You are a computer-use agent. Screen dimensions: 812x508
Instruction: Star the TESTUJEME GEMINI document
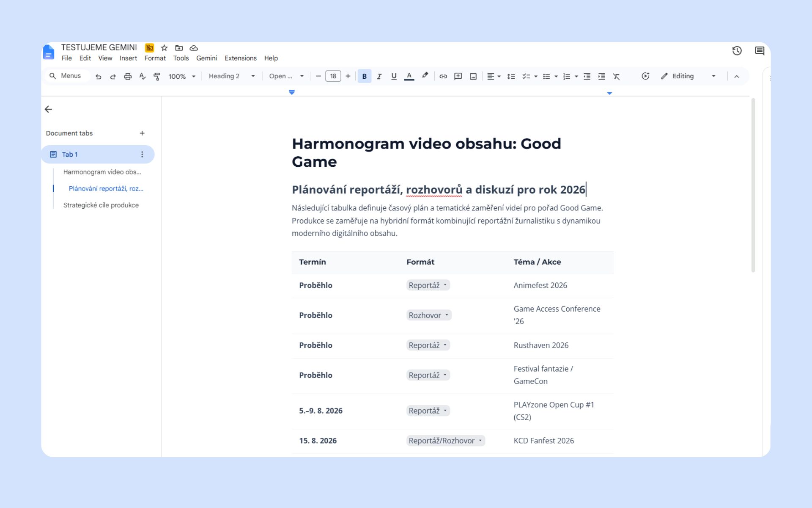point(165,48)
